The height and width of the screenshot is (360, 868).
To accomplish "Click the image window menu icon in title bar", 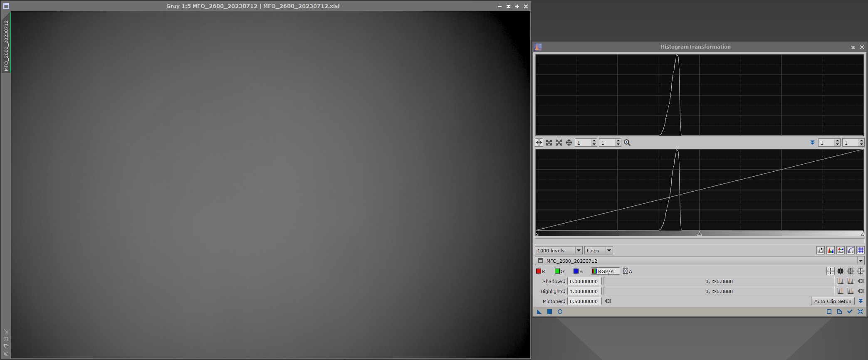I will [x=6, y=6].
